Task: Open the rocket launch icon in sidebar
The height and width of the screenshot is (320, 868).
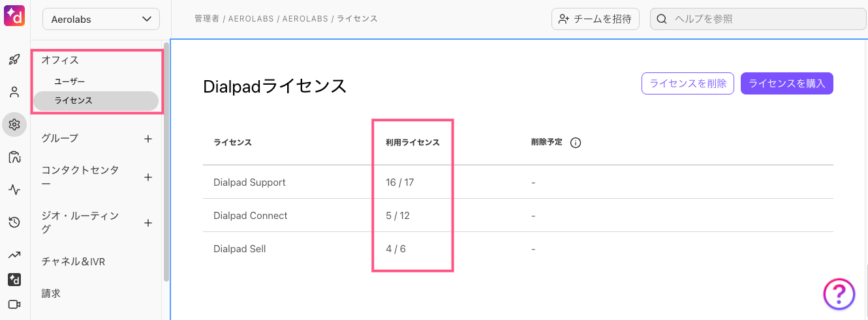Action: (x=14, y=60)
